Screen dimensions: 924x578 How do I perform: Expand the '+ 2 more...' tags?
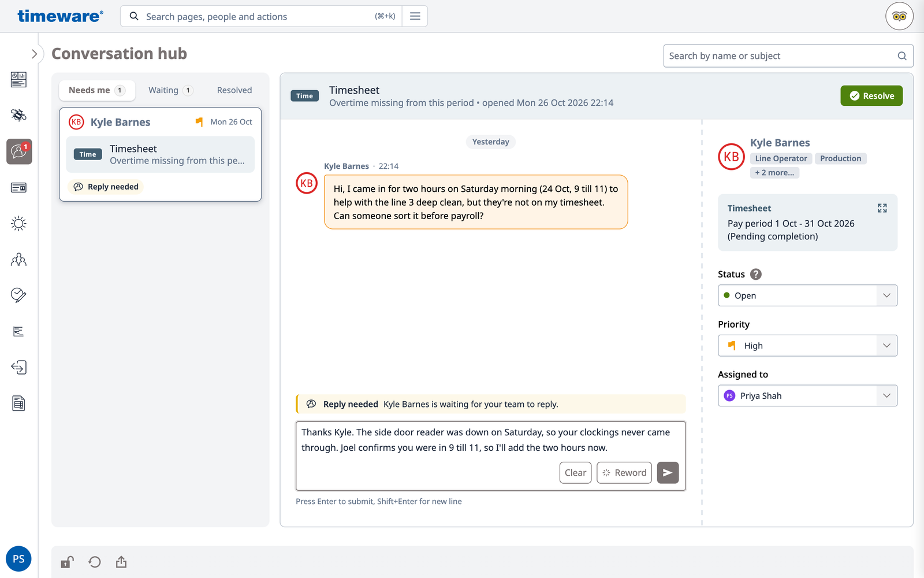point(774,173)
